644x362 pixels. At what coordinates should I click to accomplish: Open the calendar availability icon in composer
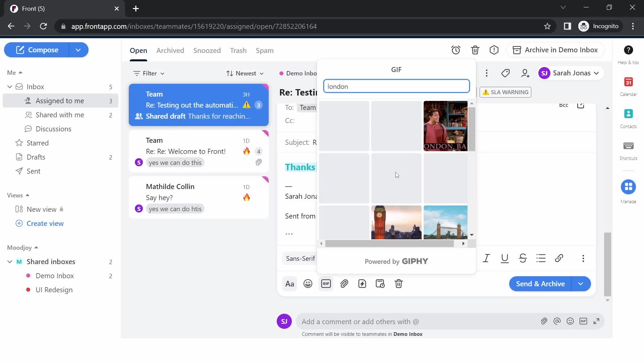click(x=380, y=284)
